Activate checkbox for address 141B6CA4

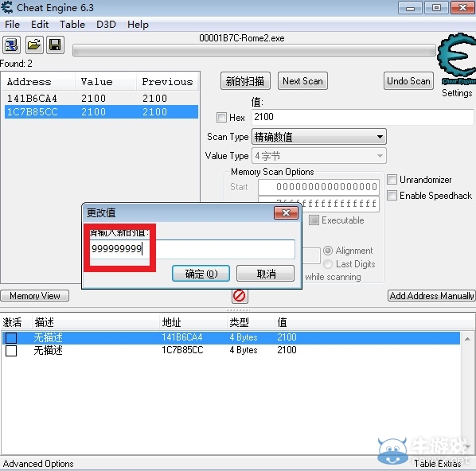coord(11,338)
